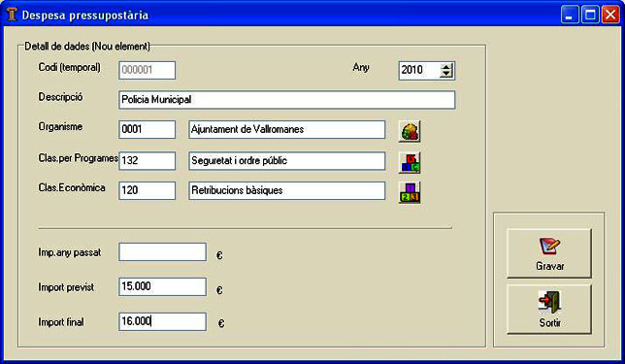625x364 pixels.
Task: Click the Import previst label
Action: (x=66, y=287)
